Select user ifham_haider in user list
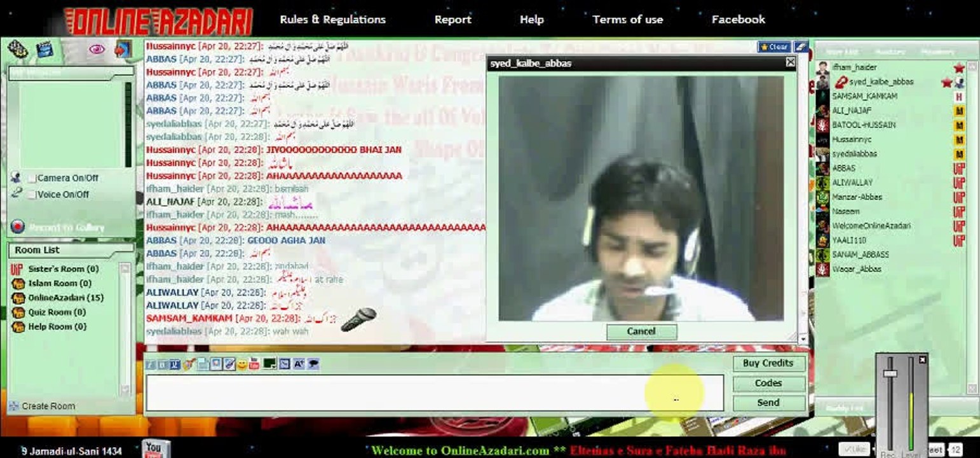Screen dimensions: 980x458 click(x=855, y=67)
